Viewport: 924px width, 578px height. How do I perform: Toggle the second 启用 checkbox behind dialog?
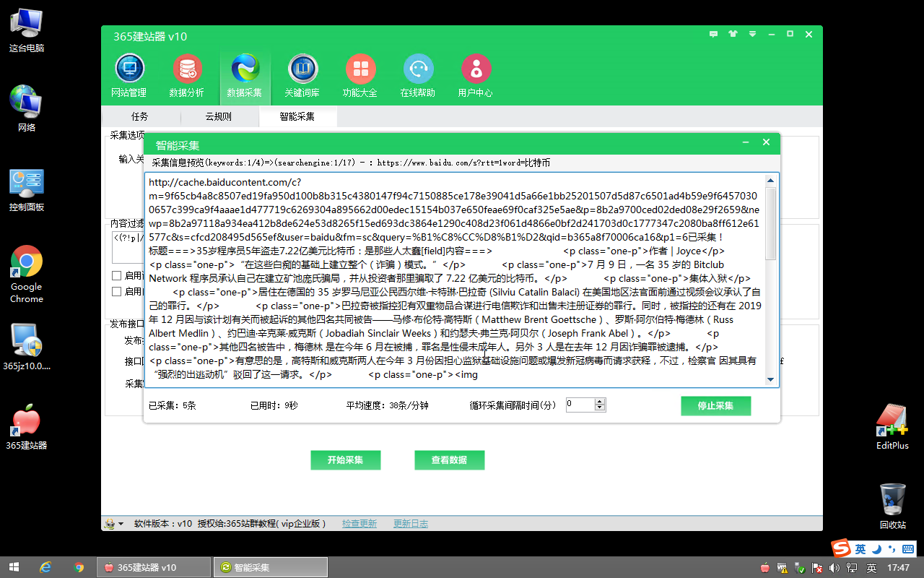116,291
